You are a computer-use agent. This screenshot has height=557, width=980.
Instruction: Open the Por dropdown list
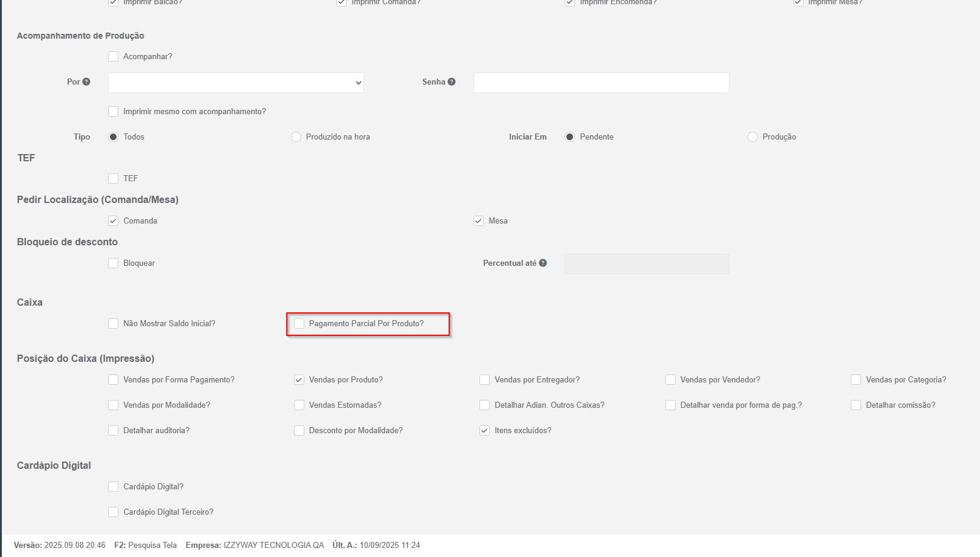point(235,83)
